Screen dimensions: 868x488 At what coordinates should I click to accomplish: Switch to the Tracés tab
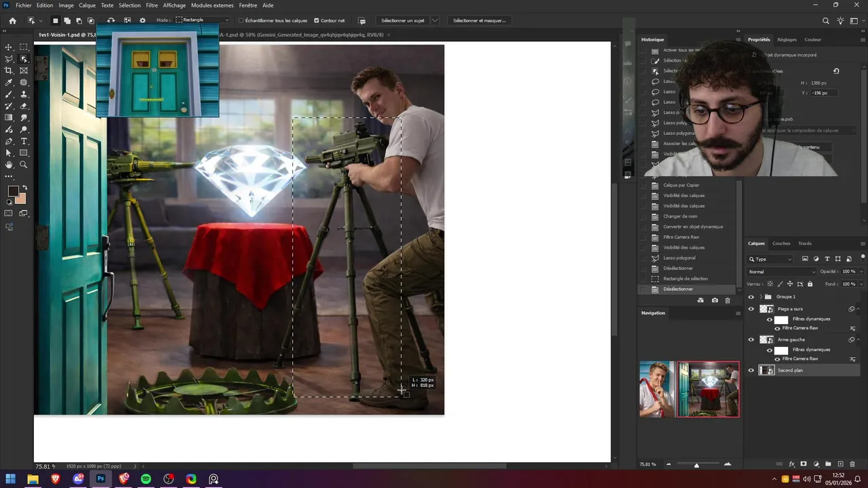(805, 243)
